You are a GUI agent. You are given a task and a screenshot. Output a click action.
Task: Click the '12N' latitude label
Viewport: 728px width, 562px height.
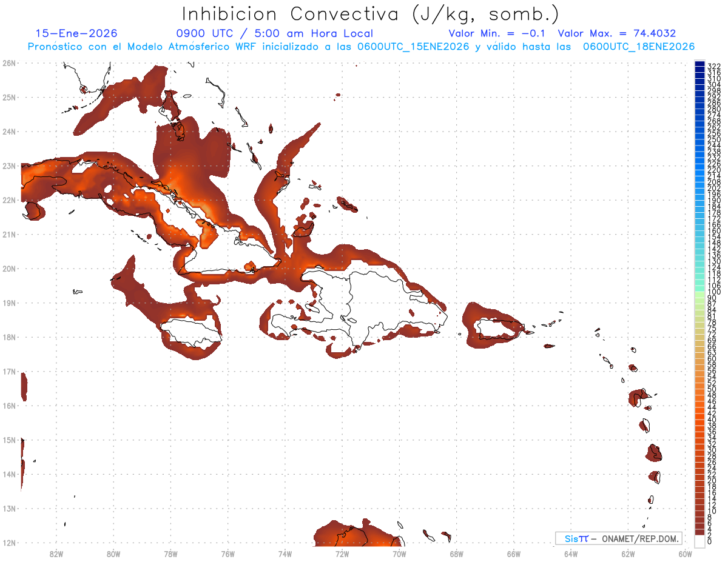[x=9, y=543]
